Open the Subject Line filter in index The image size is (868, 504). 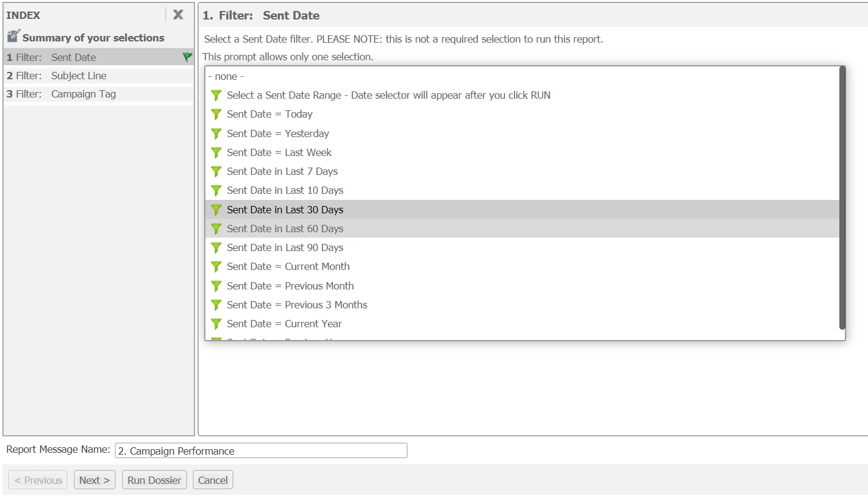coord(79,76)
